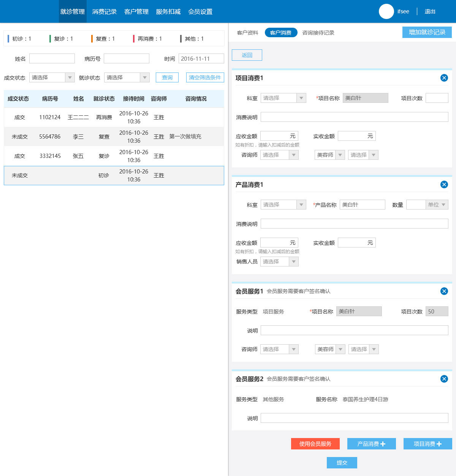Viewport: 456px width, 476px height.
Task: Click the 查询 search button
Action: click(167, 77)
